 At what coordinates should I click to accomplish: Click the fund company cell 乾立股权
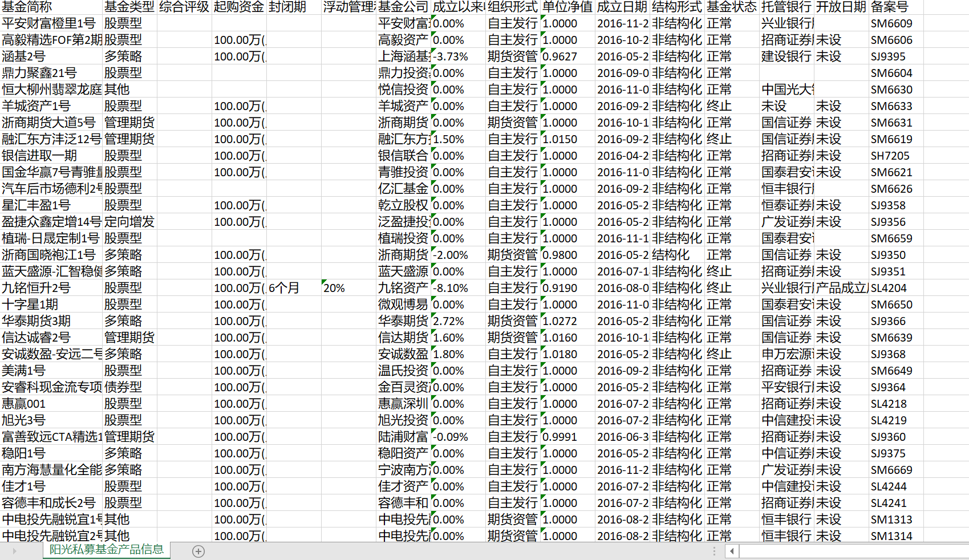[403, 205]
